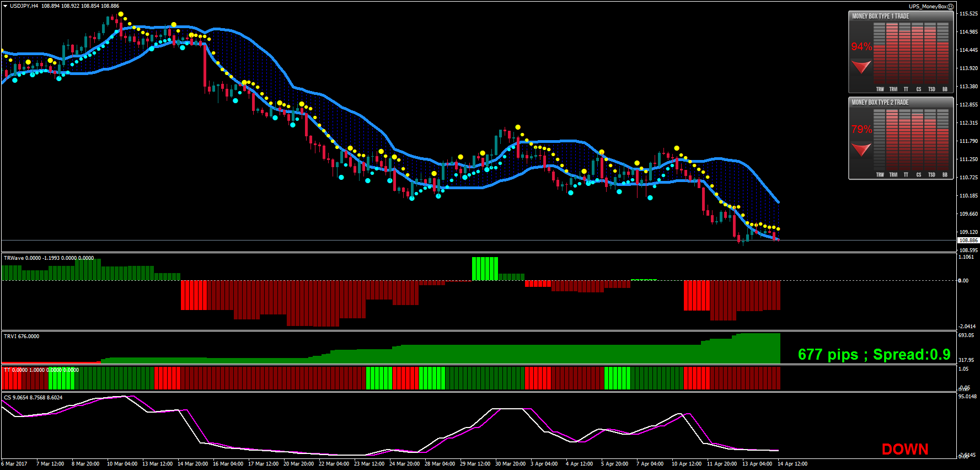Select the Money Box Type 2 Trade header

tap(880, 103)
